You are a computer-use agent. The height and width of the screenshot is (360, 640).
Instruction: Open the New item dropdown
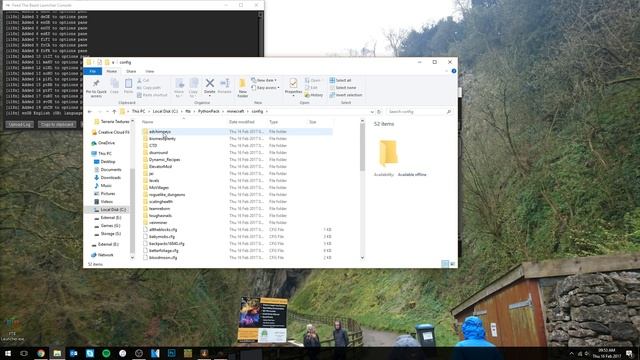(x=264, y=80)
